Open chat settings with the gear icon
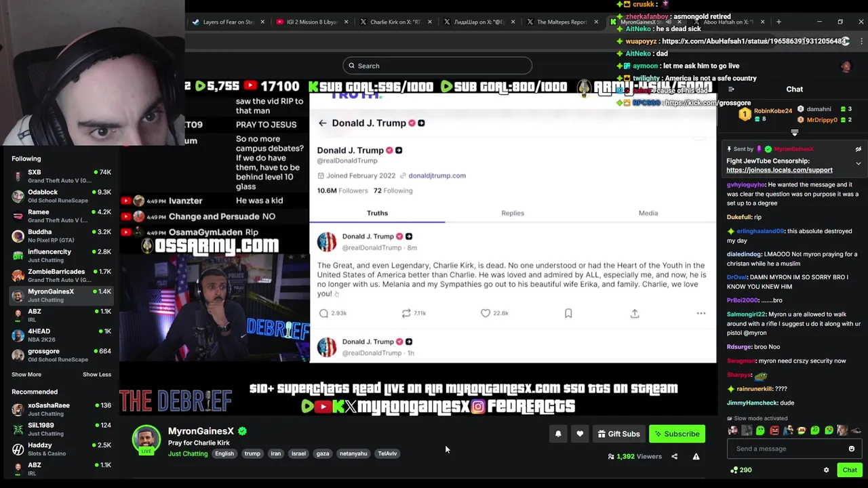868x488 pixels. [x=826, y=470]
